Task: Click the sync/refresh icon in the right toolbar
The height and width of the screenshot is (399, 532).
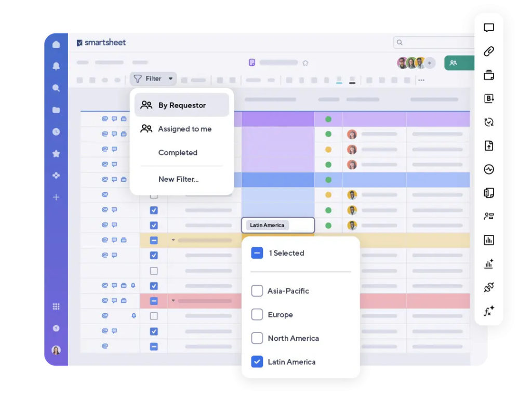Action: tap(488, 122)
